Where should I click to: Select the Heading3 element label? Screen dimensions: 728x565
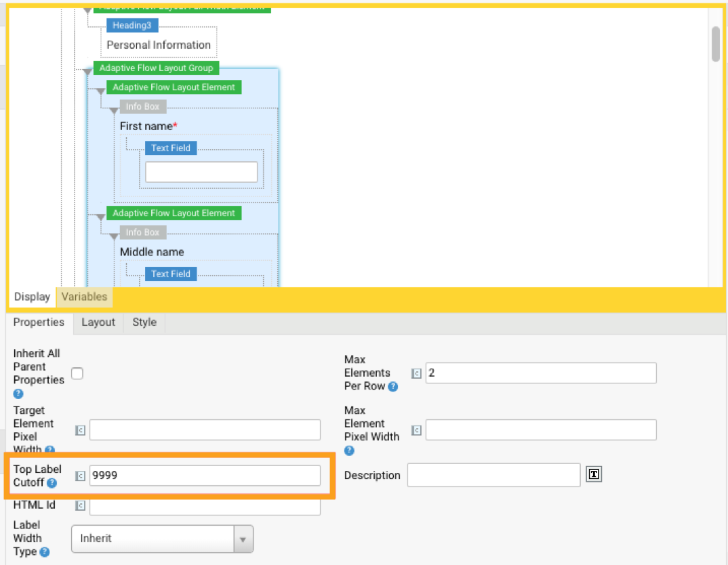coord(132,25)
